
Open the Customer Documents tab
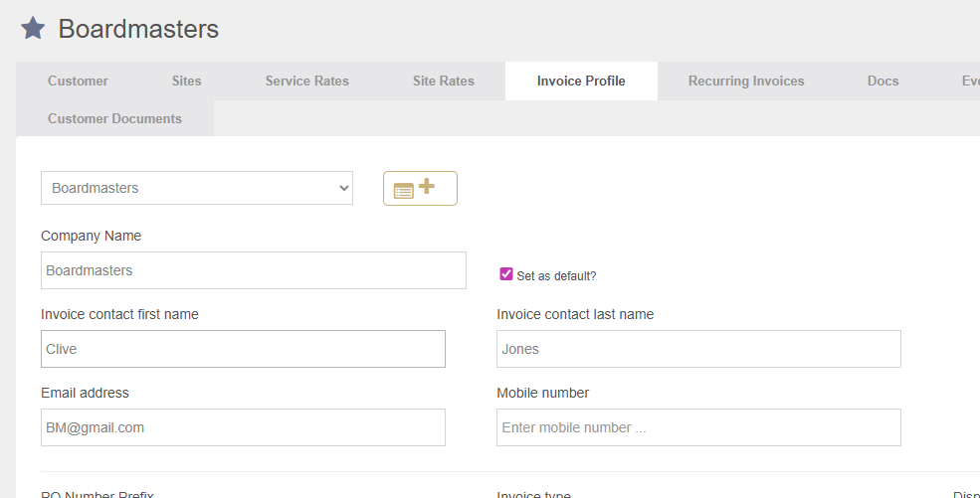click(114, 119)
